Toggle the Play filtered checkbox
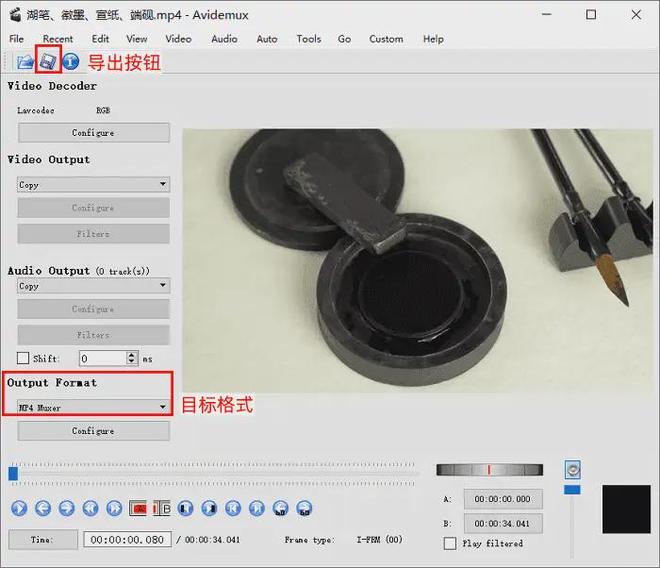 pos(450,543)
